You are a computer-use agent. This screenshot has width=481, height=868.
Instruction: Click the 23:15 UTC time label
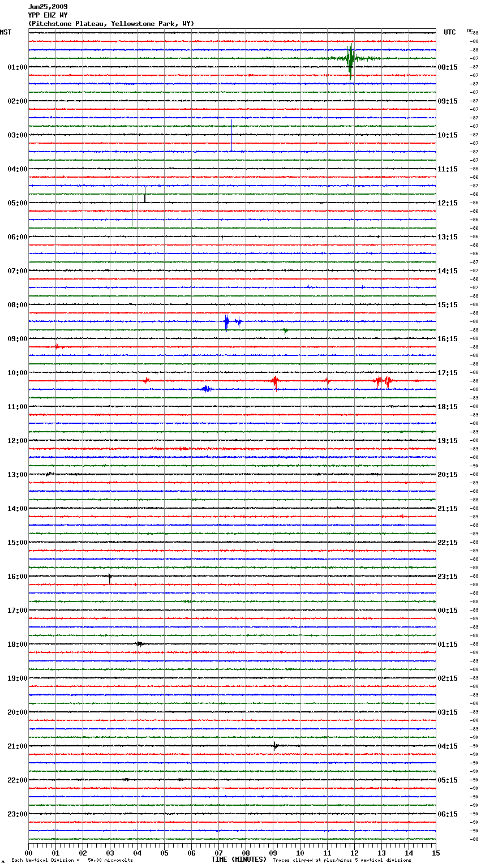pos(448,577)
